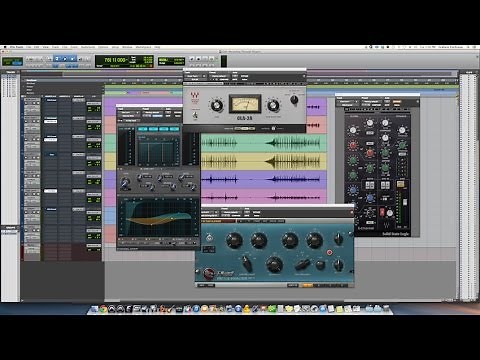This screenshot has height=360, width=480.
Task: Toggle orange Bypass in SSL E-Channel header
Action: point(397,101)
